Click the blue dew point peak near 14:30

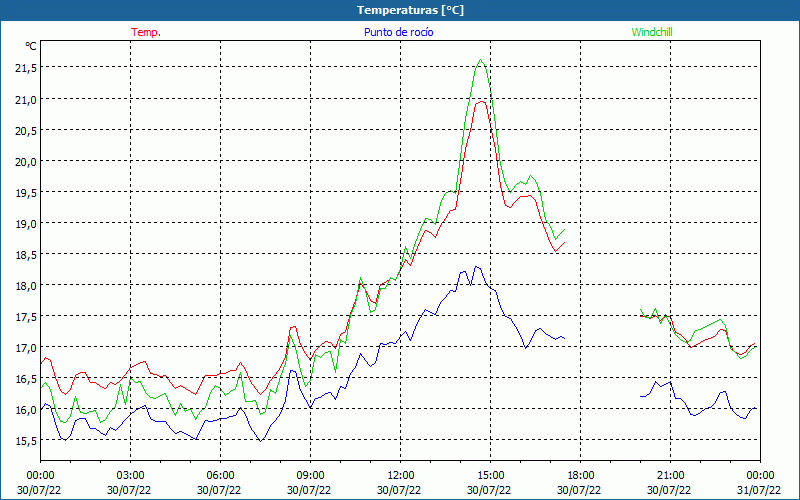[476, 266]
